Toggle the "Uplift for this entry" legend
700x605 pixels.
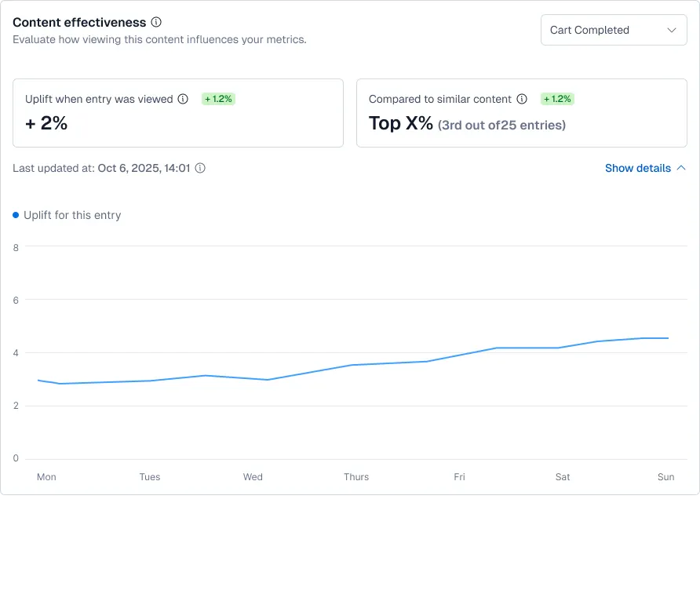[73, 215]
